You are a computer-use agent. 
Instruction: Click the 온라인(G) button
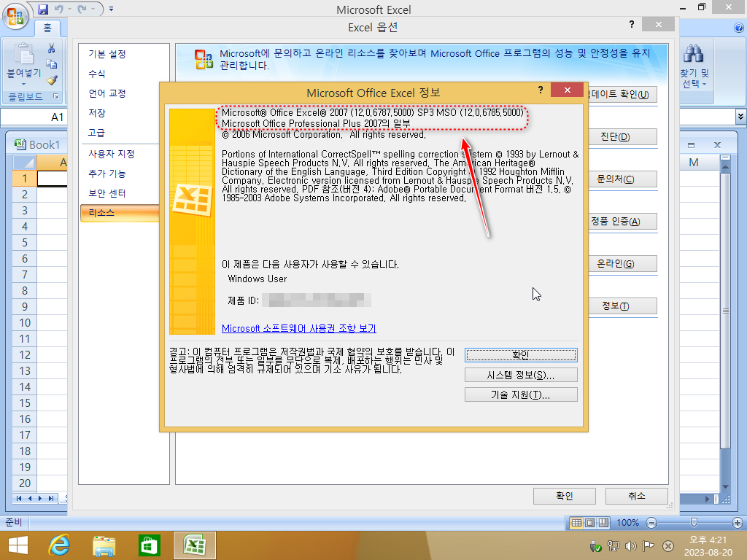[x=623, y=264]
